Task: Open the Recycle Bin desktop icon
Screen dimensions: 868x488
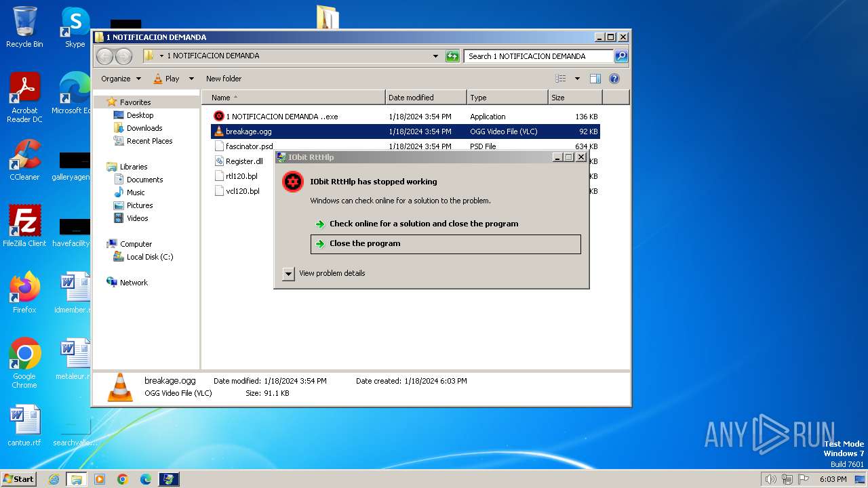Action: (24, 27)
